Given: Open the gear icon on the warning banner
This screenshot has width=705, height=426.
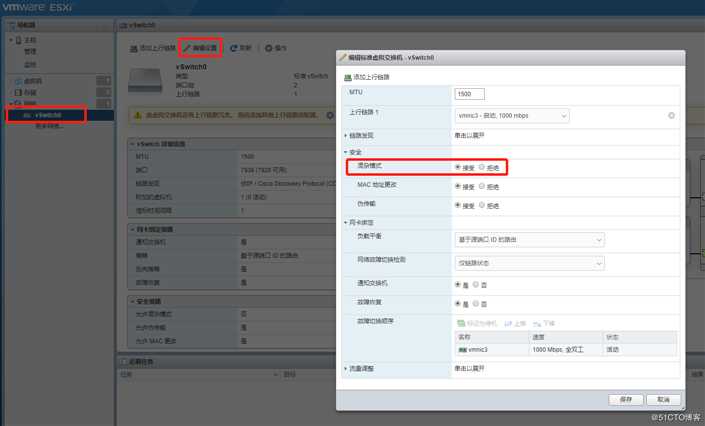Looking at the screenshot, I should coord(330,116).
